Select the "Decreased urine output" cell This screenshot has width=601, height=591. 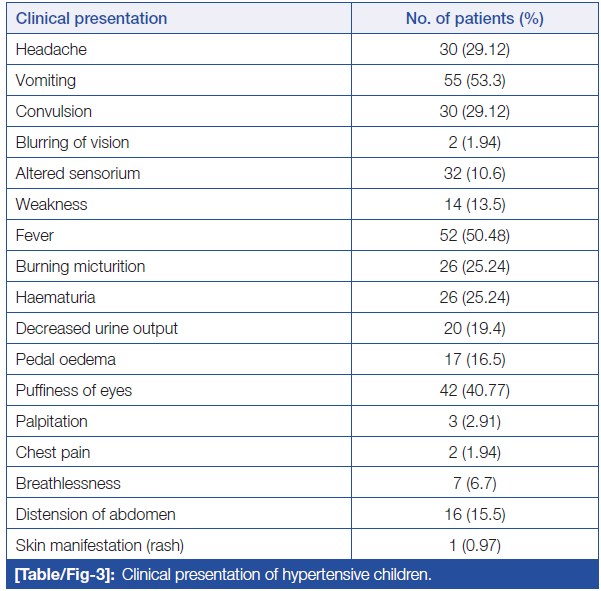97,328
